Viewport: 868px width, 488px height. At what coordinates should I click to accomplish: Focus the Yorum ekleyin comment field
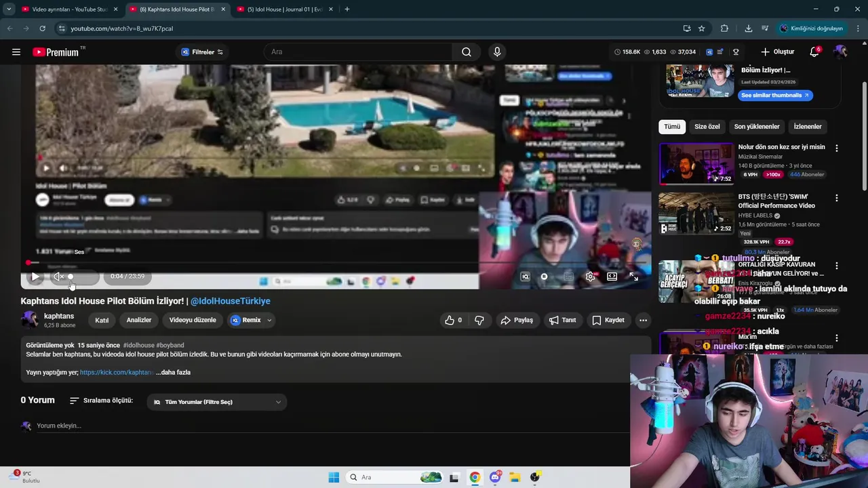pyautogui.click(x=332, y=426)
